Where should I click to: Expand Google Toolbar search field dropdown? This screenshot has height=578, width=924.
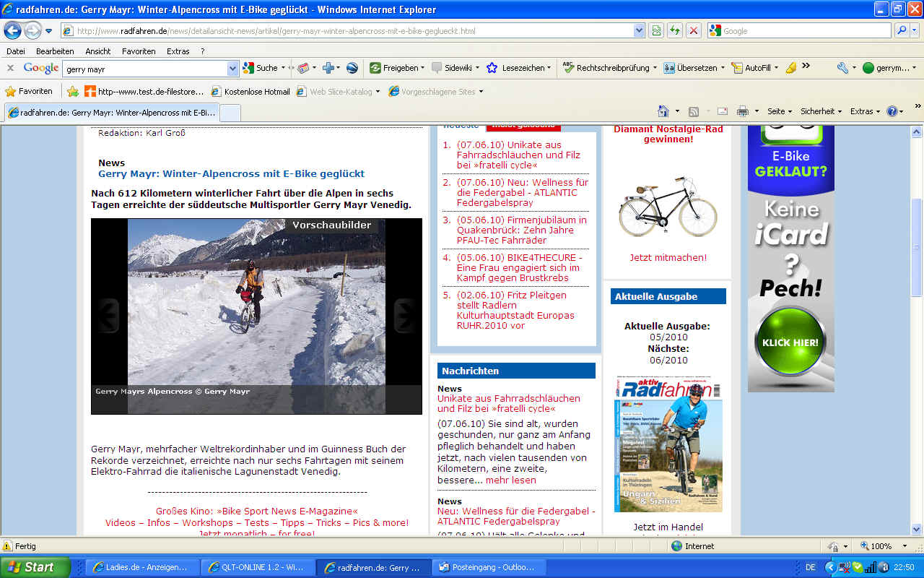[232, 69]
